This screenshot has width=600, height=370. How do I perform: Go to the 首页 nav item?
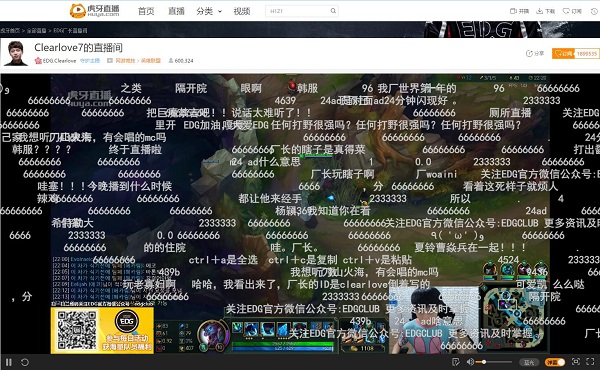(146, 11)
